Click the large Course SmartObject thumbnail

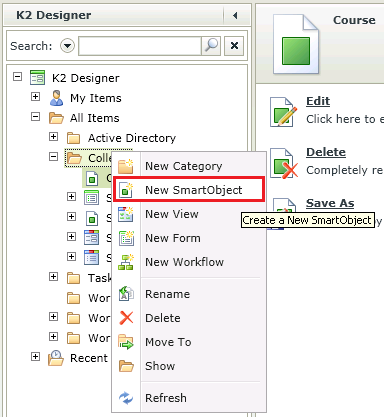[x=296, y=44]
